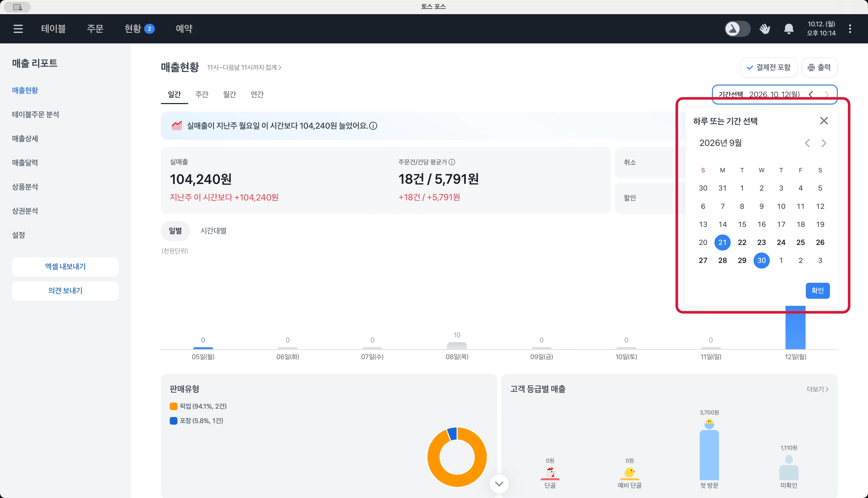This screenshot has width=868, height=498.
Task: Open 테이블 in top navigation
Action: 53,29
